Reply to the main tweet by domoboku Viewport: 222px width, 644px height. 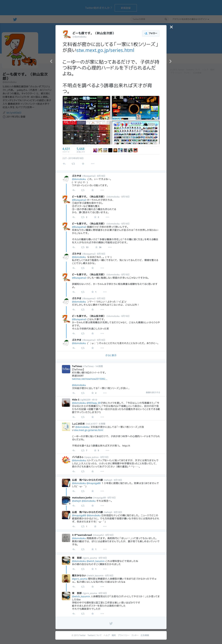64,164
